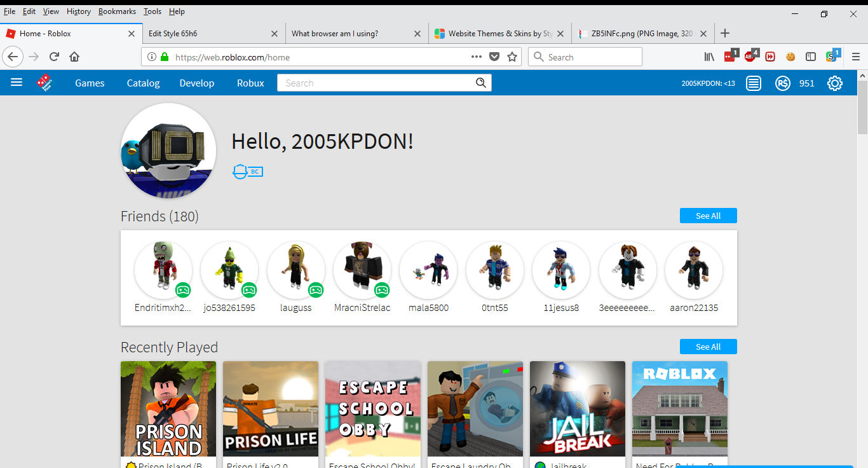The image size is (868, 468).
Task: Show site information for roblox.com
Action: tap(151, 57)
